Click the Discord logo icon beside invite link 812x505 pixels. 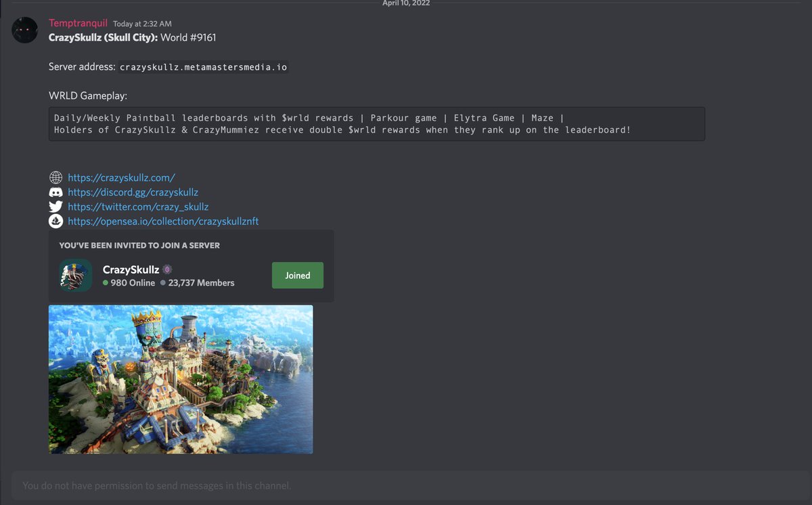pyautogui.click(x=56, y=192)
